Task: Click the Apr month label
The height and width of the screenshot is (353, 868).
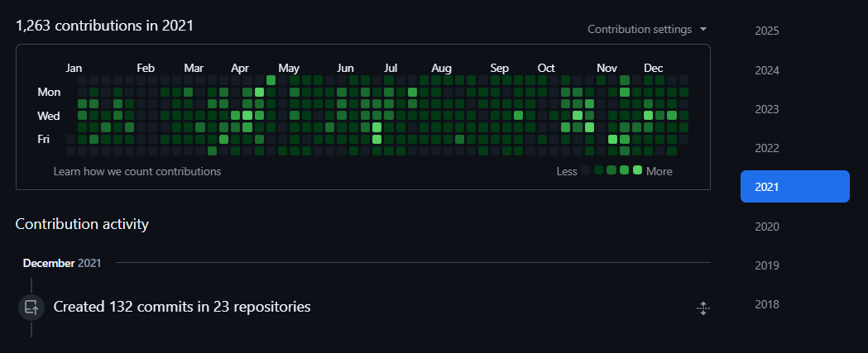Action: coord(240,68)
